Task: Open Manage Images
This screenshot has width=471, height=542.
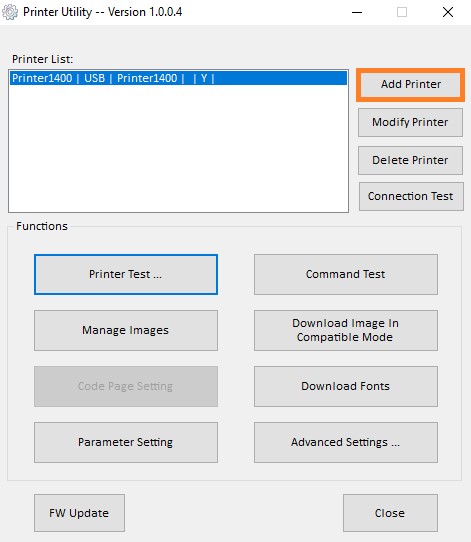Action: pos(126,330)
